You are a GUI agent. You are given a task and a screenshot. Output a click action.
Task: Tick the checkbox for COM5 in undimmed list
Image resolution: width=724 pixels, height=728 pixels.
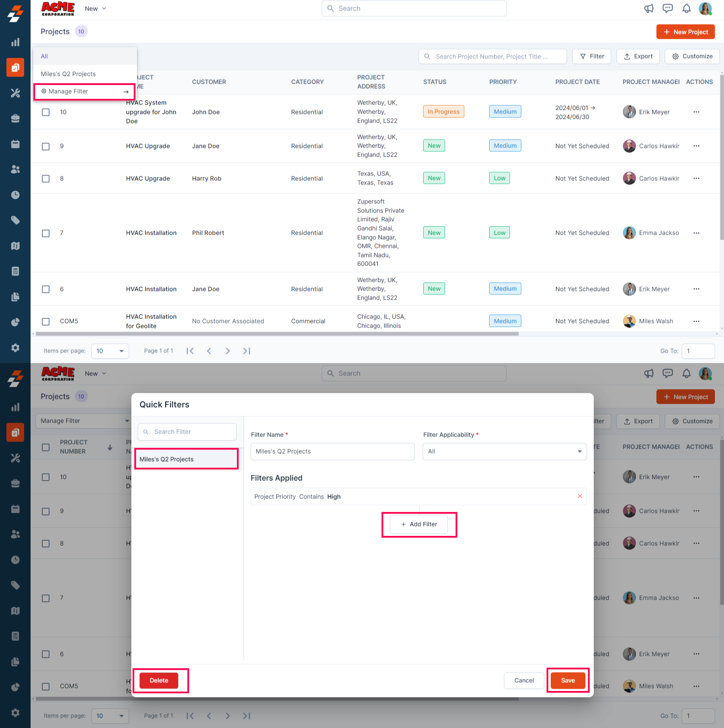(x=46, y=322)
